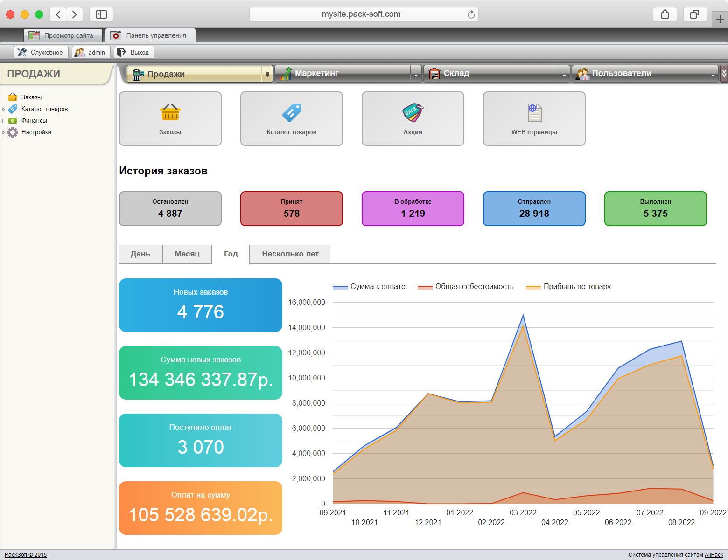
Task: Expand the Финансы tree node
Action: pyautogui.click(x=4, y=121)
